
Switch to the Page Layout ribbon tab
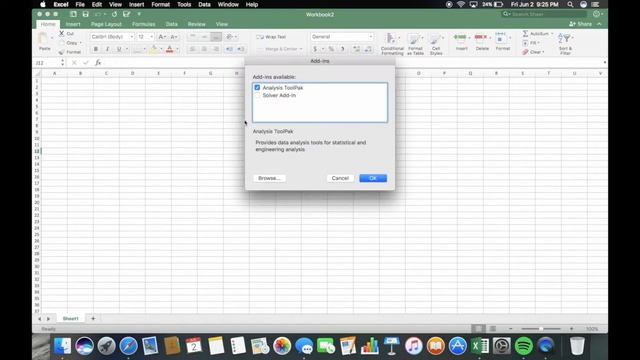(x=106, y=24)
